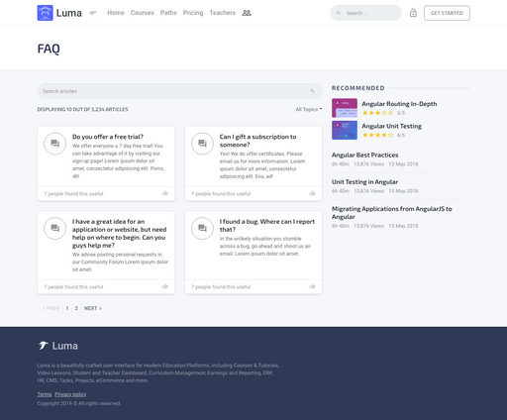Click the footer Luma bird logo

pyautogui.click(x=43, y=346)
